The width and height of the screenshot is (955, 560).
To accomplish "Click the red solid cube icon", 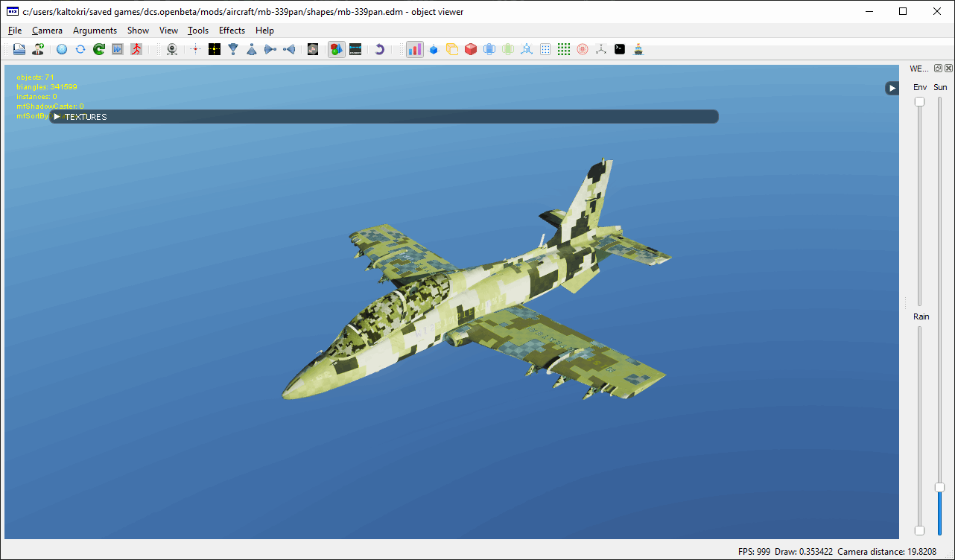I will [x=471, y=49].
